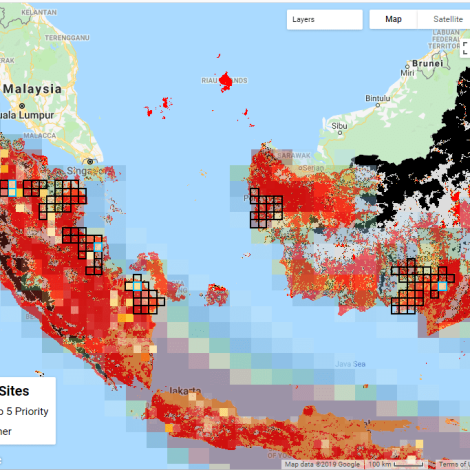Click the Singapore city marker icon

click(90, 162)
